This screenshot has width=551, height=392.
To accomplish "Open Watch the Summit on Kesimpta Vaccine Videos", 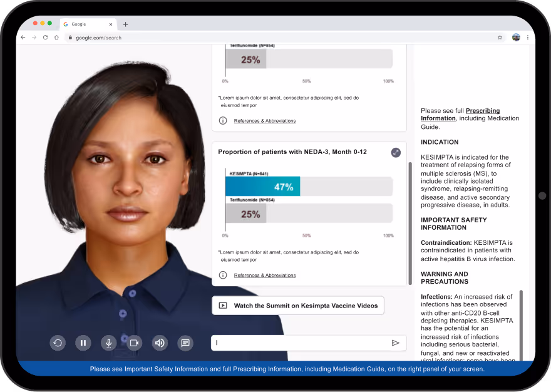I will pyautogui.click(x=298, y=306).
